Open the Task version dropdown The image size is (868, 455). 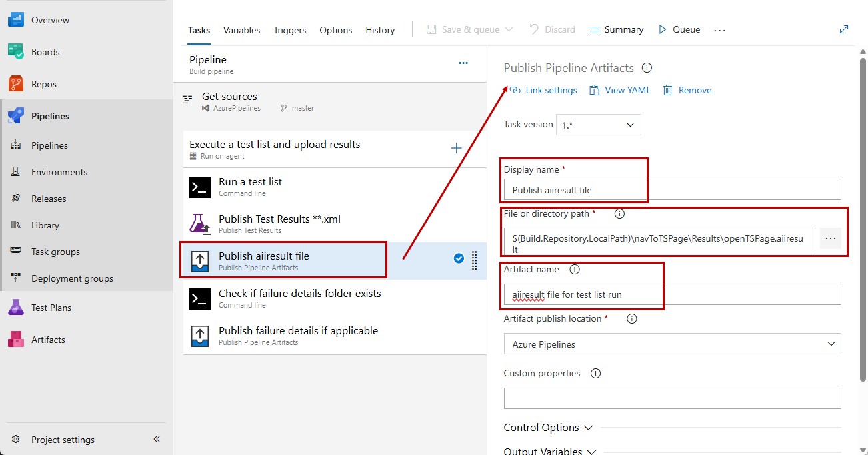(x=598, y=125)
